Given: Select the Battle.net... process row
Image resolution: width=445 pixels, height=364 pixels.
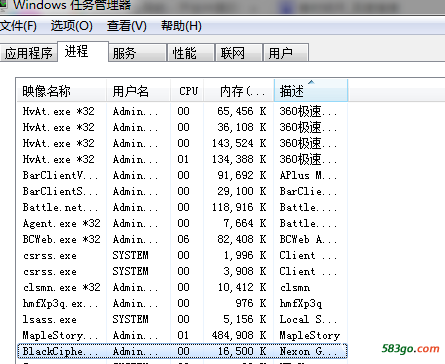Looking at the screenshot, I should [x=182, y=207].
